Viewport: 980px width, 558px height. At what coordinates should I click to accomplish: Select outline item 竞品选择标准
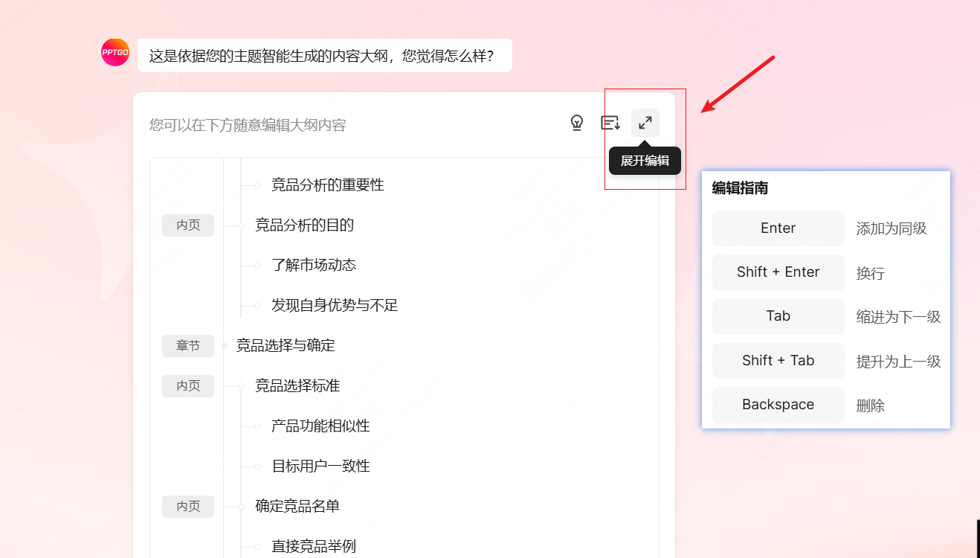tap(297, 385)
